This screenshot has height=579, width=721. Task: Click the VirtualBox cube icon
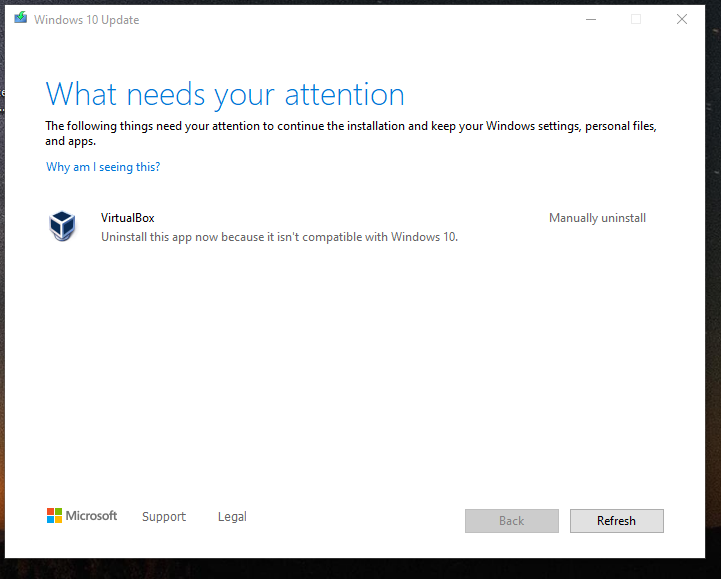point(62,226)
